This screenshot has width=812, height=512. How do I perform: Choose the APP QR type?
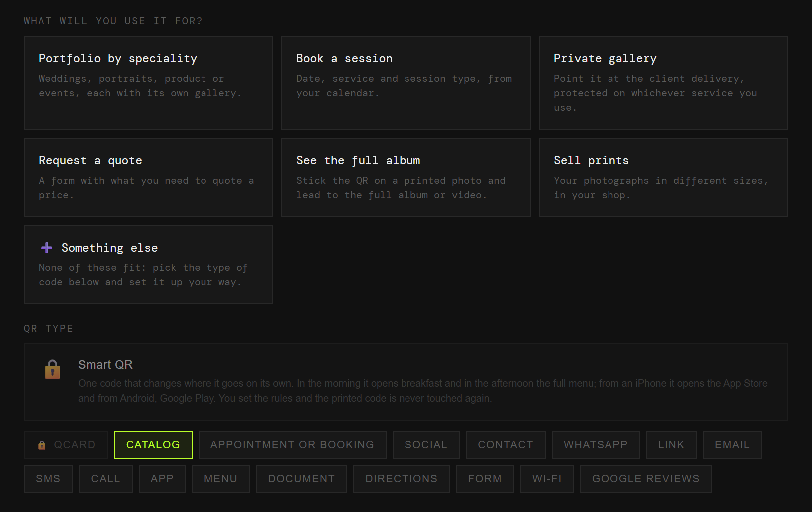(x=162, y=479)
